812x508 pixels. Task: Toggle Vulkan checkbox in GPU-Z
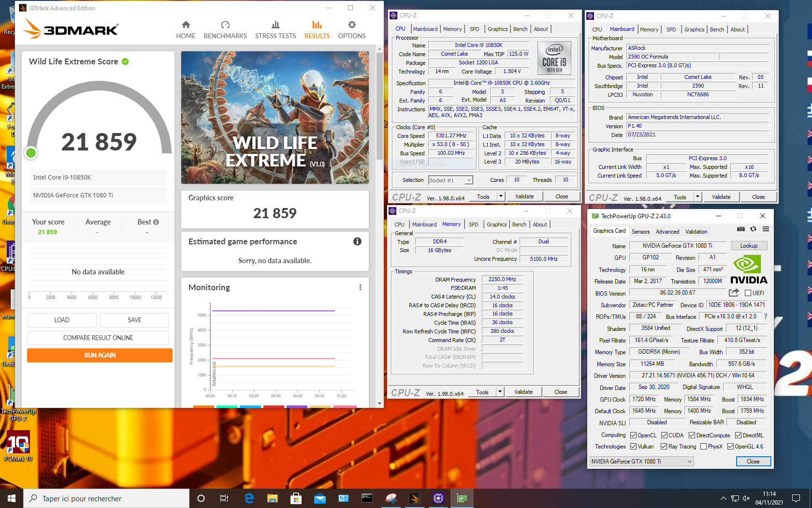633,447
